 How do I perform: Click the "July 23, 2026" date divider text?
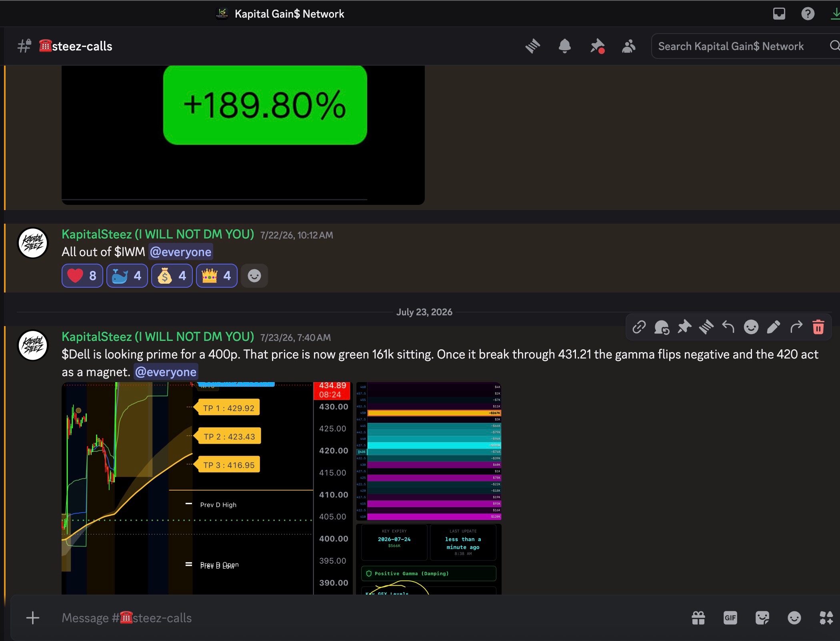pyautogui.click(x=424, y=312)
